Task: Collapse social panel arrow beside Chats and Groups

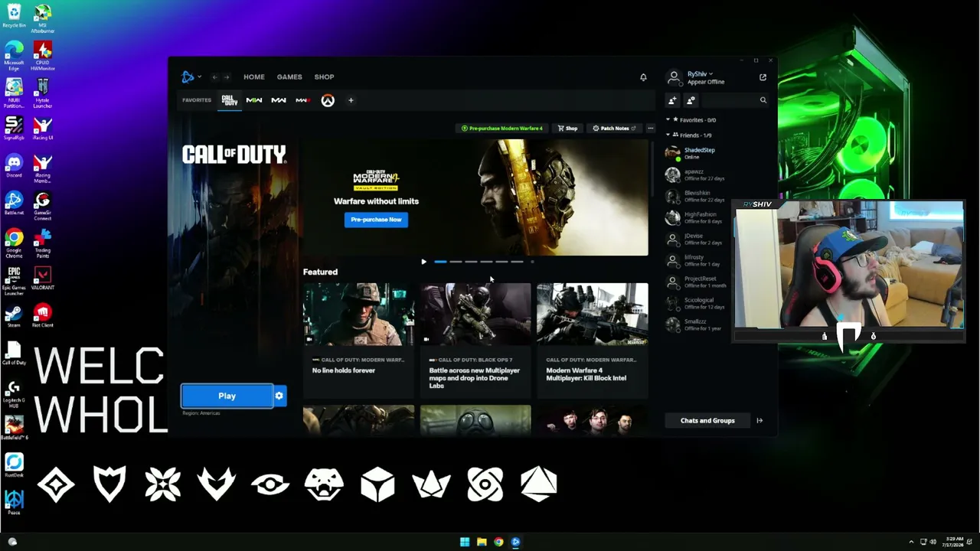Action: (x=759, y=420)
